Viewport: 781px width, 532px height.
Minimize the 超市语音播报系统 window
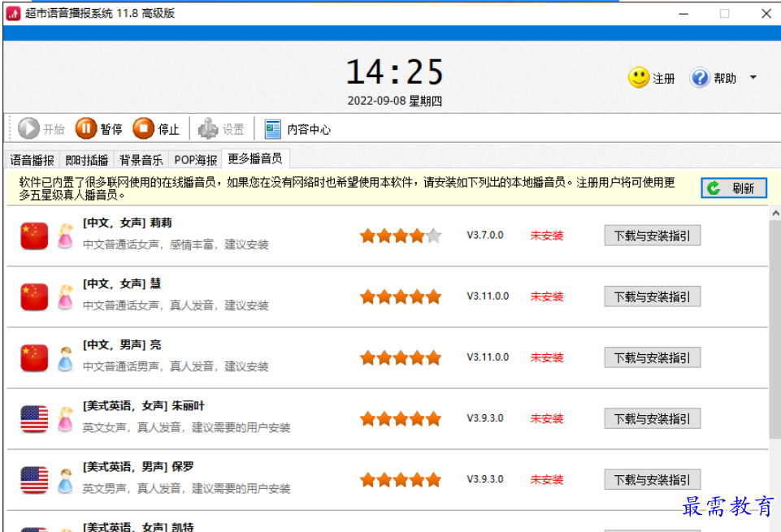(x=683, y=14)
